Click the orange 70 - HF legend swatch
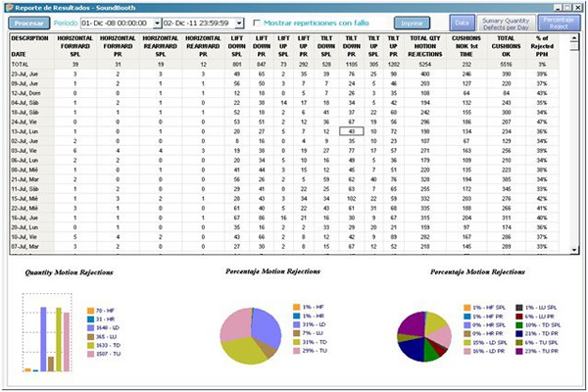The image size is (588, 392). point(89,309)
